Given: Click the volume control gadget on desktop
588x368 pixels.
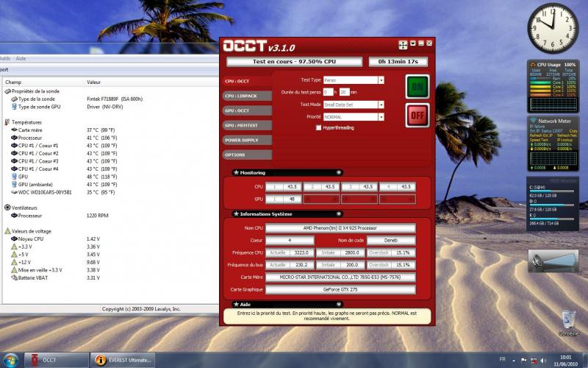Looking at the screenshot, I should pos(553,261).
